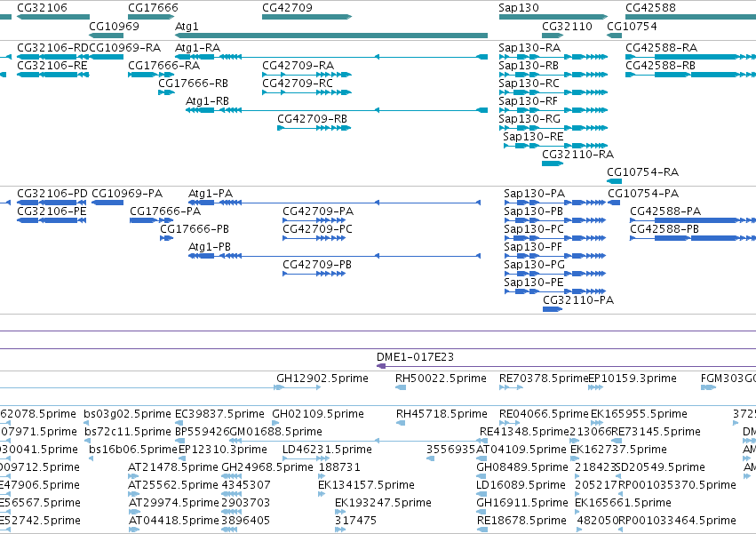756x534 pixels.
Task: Click the CG32106 gene label
Action: pos(42,8)
